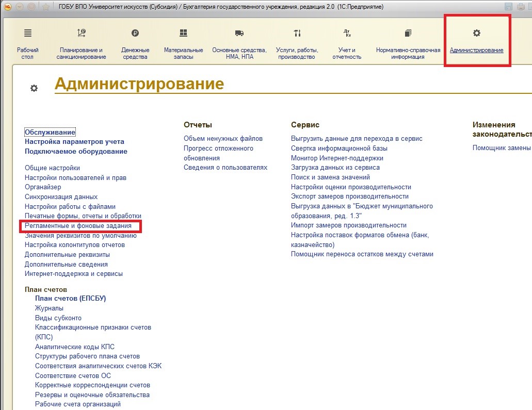Open План счетов (ЕПСБУ)
Image resolution: width=532 pixels, height=410 pixels.
[70, 298]
